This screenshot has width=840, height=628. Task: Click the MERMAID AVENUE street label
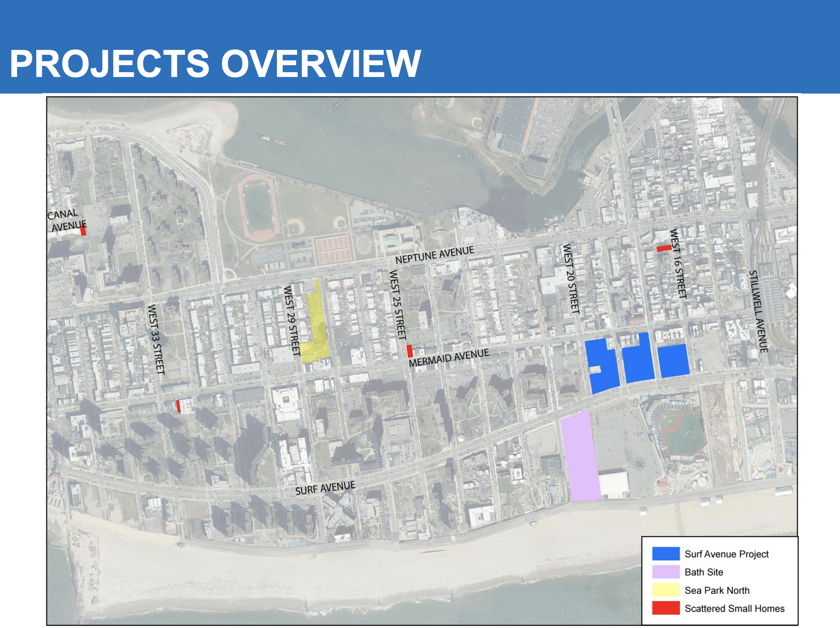pyautogui.click(x=449, y=358)
